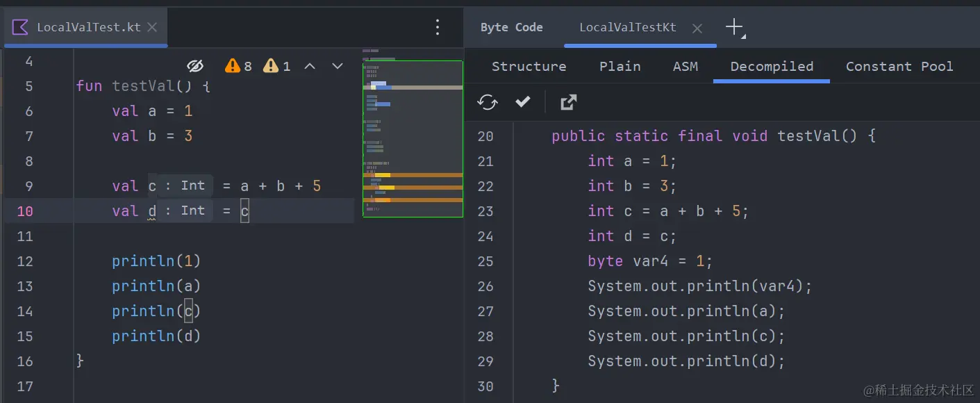Switch to the Plain tab

tap(620, 67)
